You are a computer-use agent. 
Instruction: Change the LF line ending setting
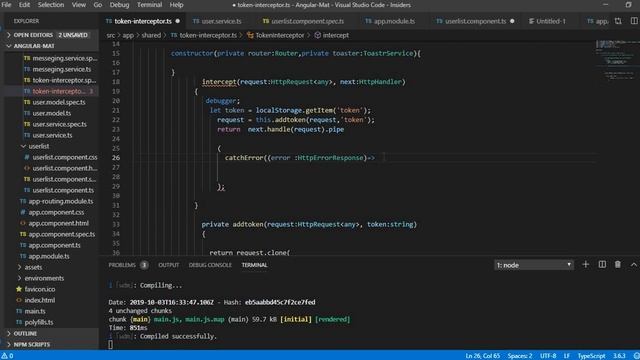pos(567,356)
